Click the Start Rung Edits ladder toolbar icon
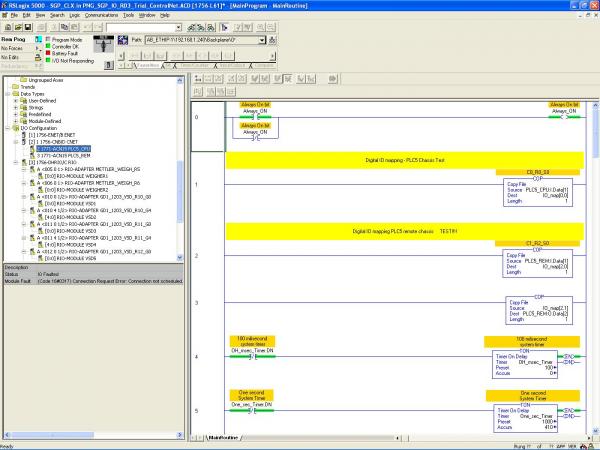 198,79
